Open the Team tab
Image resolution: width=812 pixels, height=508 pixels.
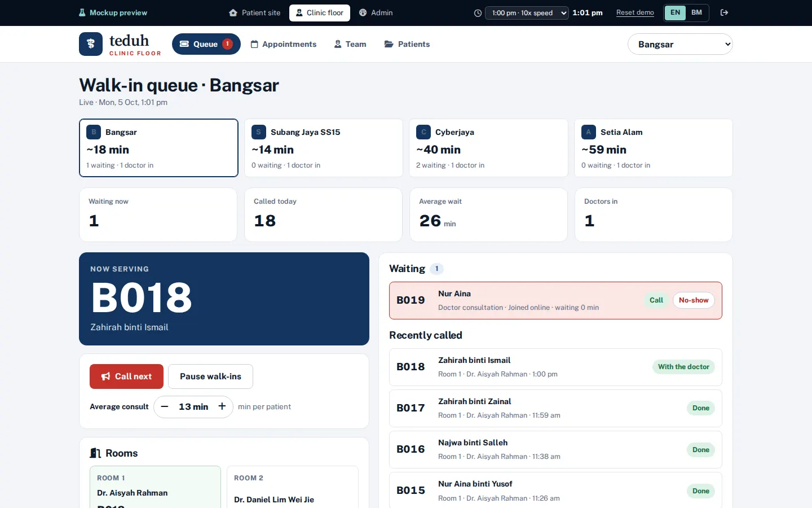350,44
